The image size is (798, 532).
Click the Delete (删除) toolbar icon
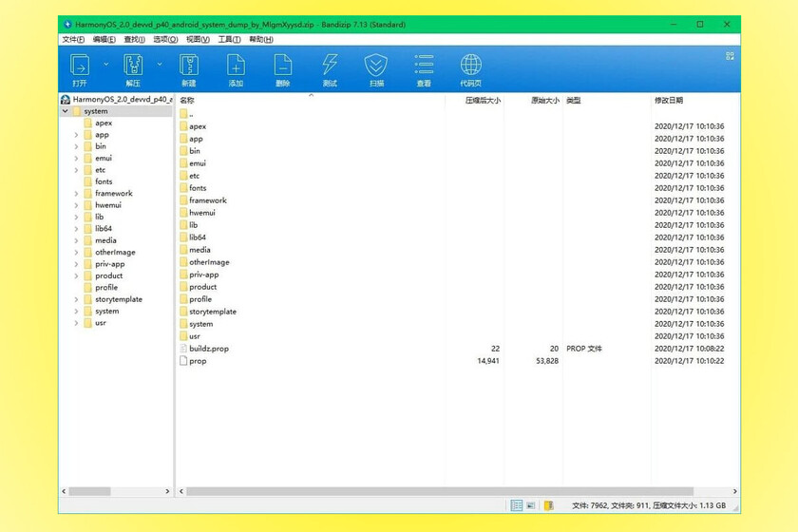pyautogui.click(x=282, y=66)
